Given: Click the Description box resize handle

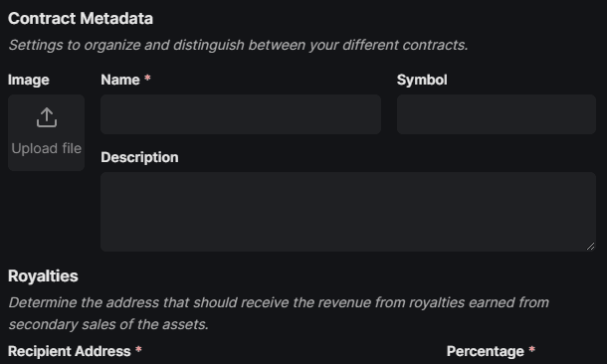Looking at the screenshot, I should pyautogui.click(x=590, y=246).
